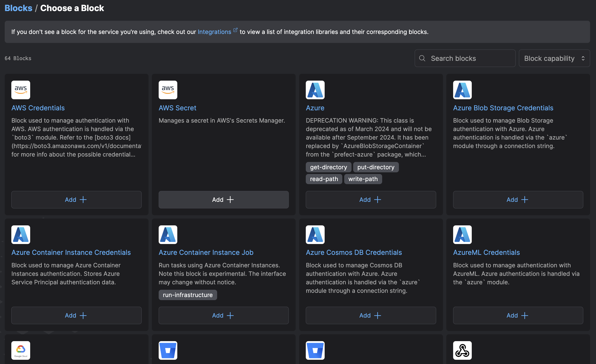
Task: Select the run-infrastructure capability tag
Action: (x=188, y=295)
